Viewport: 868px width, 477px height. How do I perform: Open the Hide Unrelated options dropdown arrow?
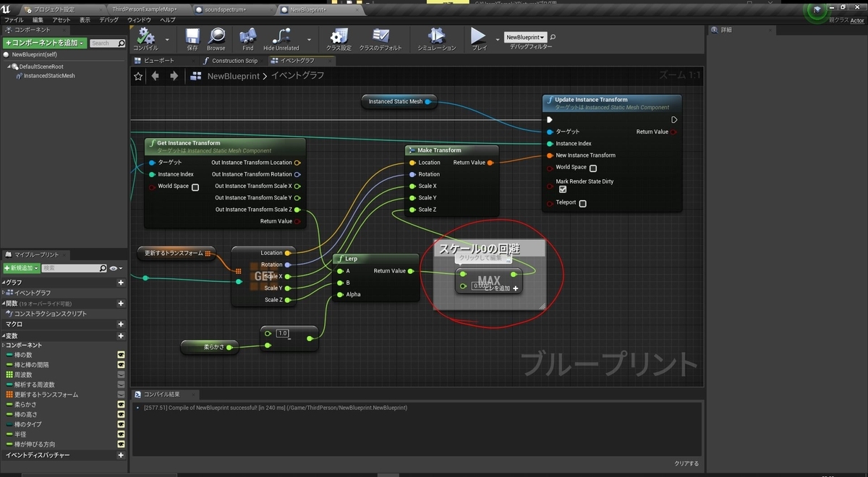pyautogui.click(x=309, y=39)
